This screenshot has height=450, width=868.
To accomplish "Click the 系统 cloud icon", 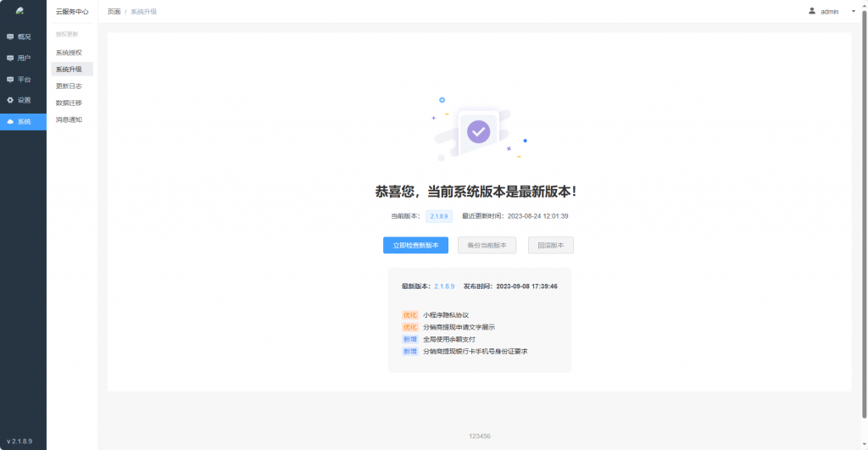I will (10, 122).
